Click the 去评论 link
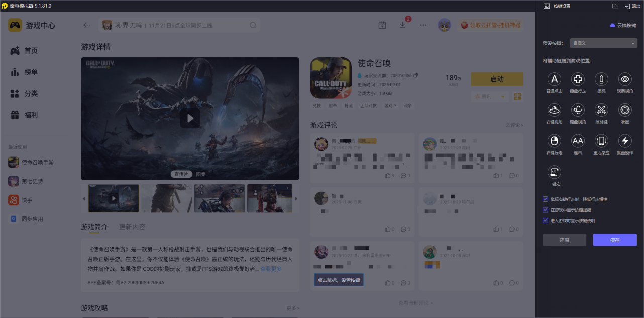 [514, 125]
